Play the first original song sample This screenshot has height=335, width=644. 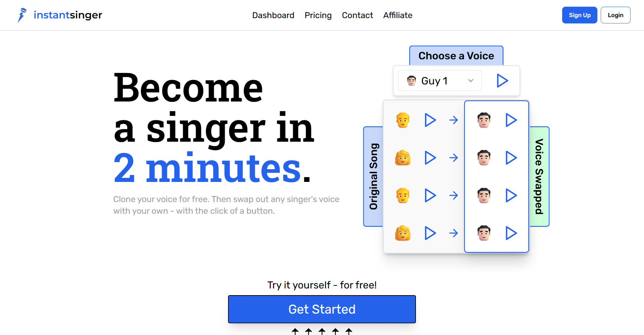tap(430, 120)
